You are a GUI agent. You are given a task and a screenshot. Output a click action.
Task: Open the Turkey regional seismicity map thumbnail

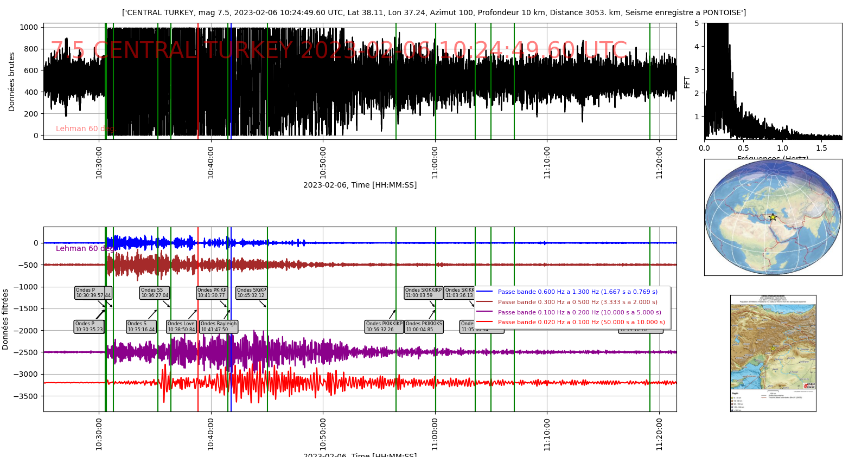tap(773, 353)
